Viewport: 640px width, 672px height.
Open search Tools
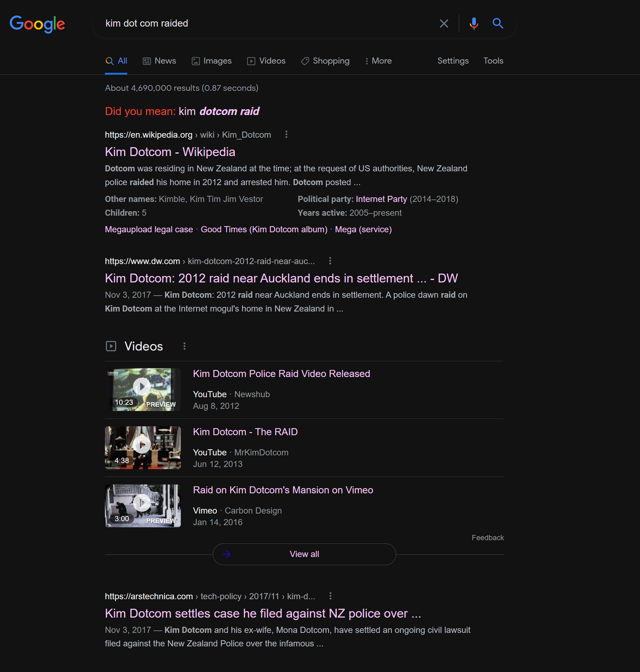click(493, 61)
